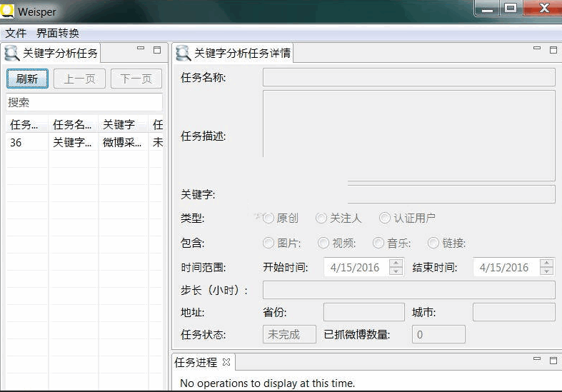Click the 上一页 button
The height and width of the screenshot is (392, 562).
[x=79, y=79]
